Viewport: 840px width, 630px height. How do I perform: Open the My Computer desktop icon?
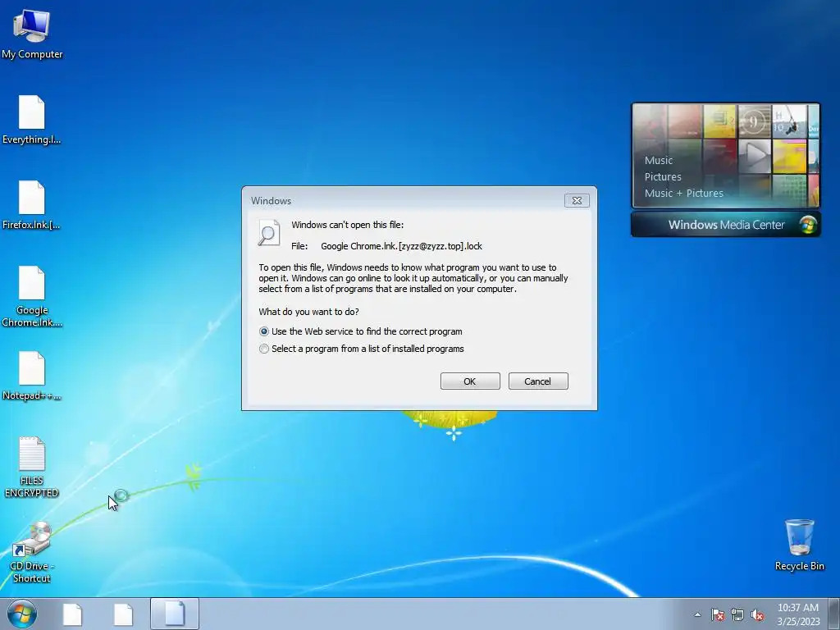tap(32, 33)
